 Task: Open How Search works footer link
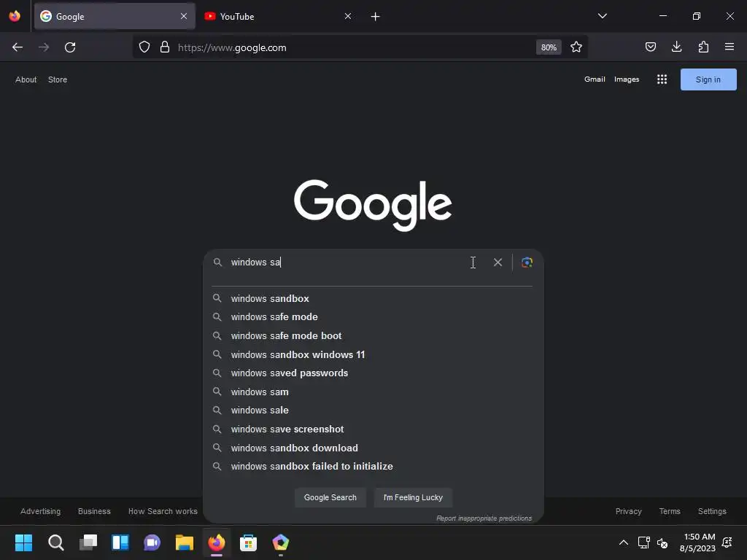click(163, 511)
